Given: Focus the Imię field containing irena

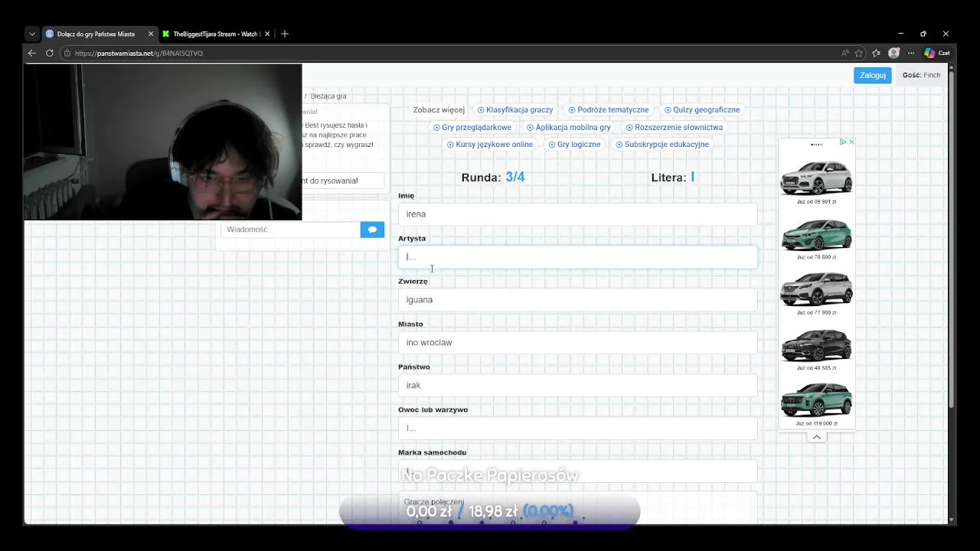Looking at the screenshot, I should click(x=577, y=214).
